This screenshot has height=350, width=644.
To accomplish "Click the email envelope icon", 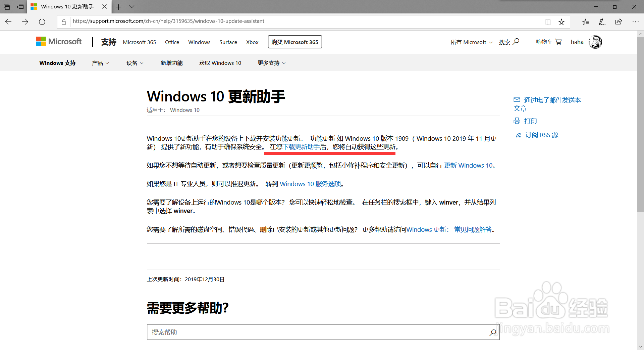I will (x=517, y=100).
